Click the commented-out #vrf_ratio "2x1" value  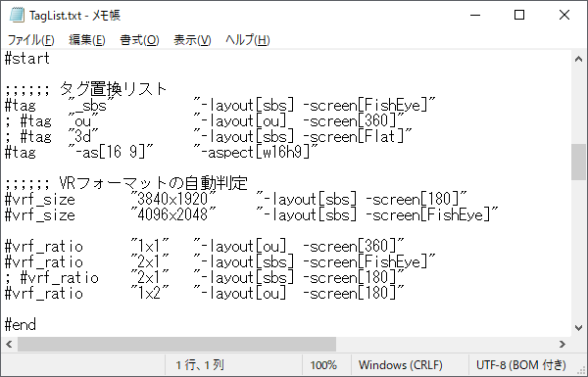[150, 278]
